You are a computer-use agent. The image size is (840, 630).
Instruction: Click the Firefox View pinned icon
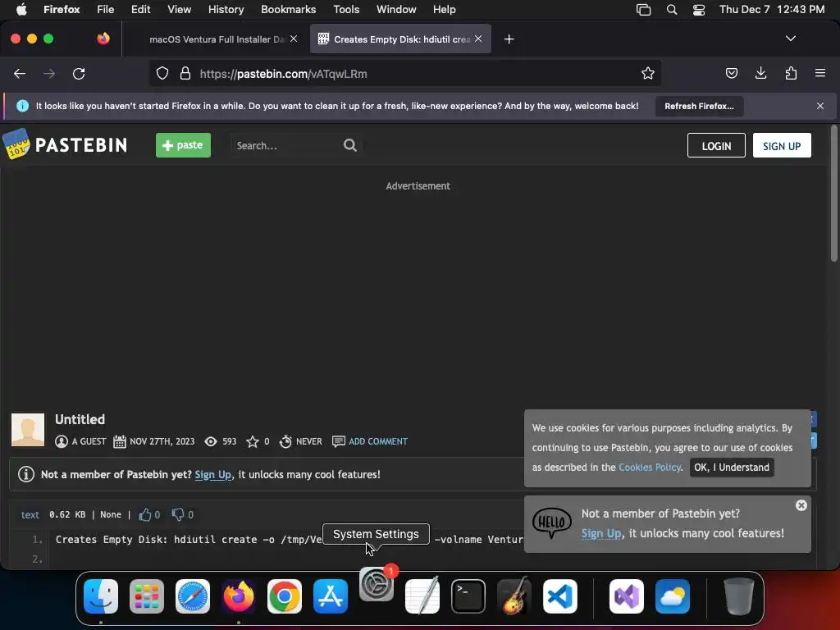[x=103, y=39]
